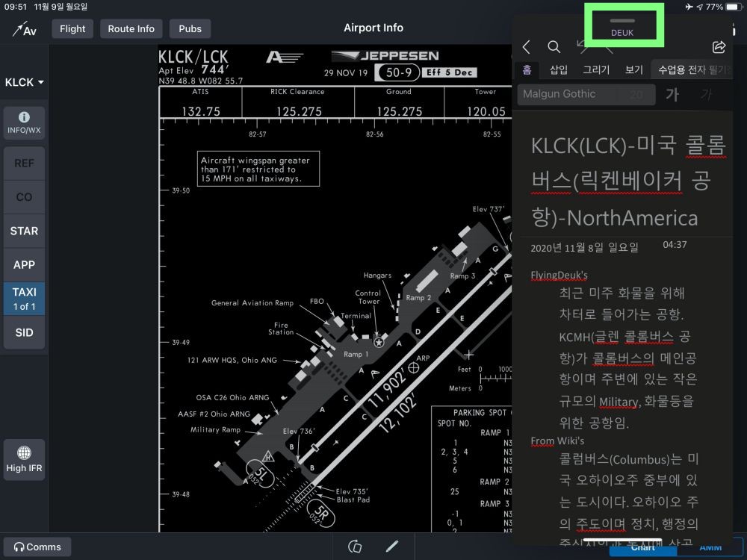Switch bottom toggle to Chart view
Image resolution: width=747 pixels, height=560 pixels.
click(643, 547)
